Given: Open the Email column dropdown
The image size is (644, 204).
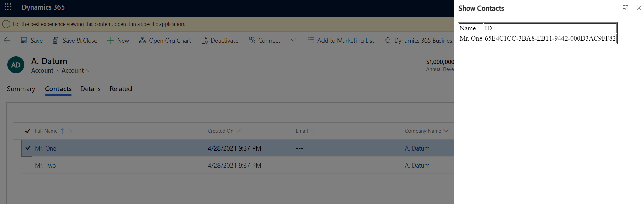Looking at the screenshot, I should point(313,131).
